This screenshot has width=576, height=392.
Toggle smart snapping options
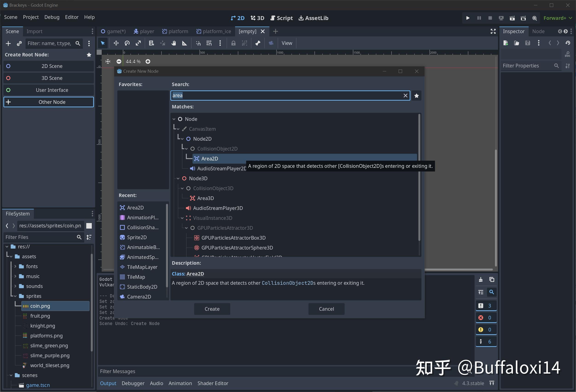pos(198,43)
